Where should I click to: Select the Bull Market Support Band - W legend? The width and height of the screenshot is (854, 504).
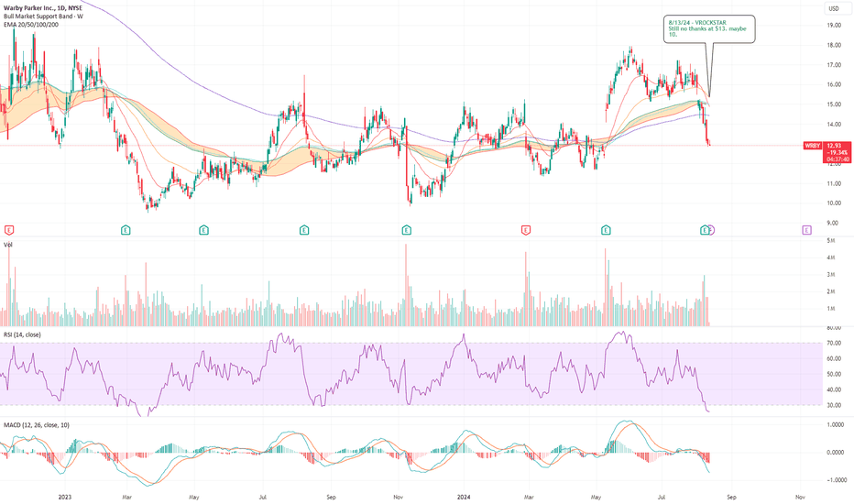pyautogui.click(x=43, y=16)
